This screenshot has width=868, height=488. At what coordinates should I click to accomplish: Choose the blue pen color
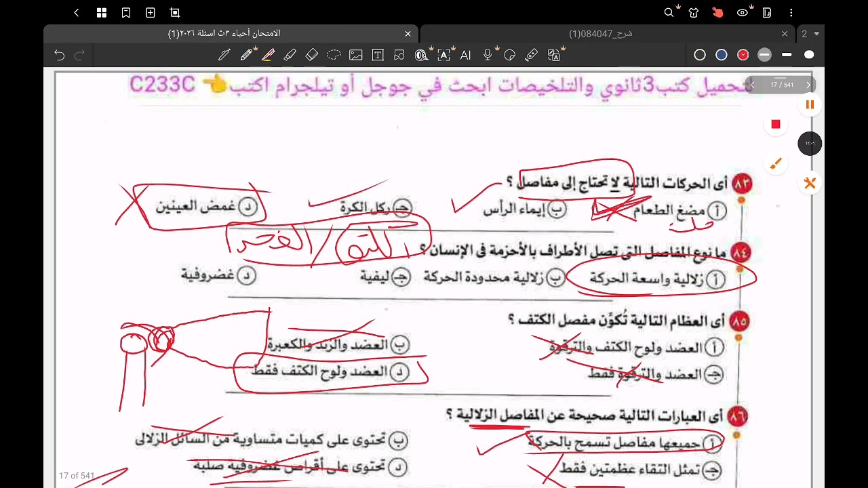point(722,55)
